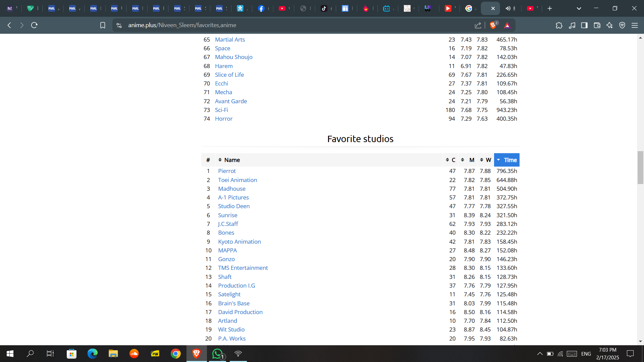Viewport: 644px width, 362px height.
Task: Open File Explorer from taskbar
Action: point(113,354)
